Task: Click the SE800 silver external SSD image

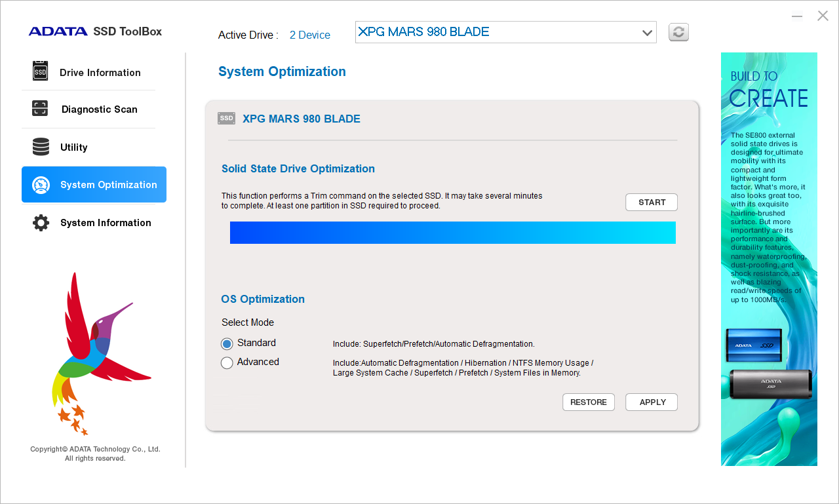Action: point(771,384)
